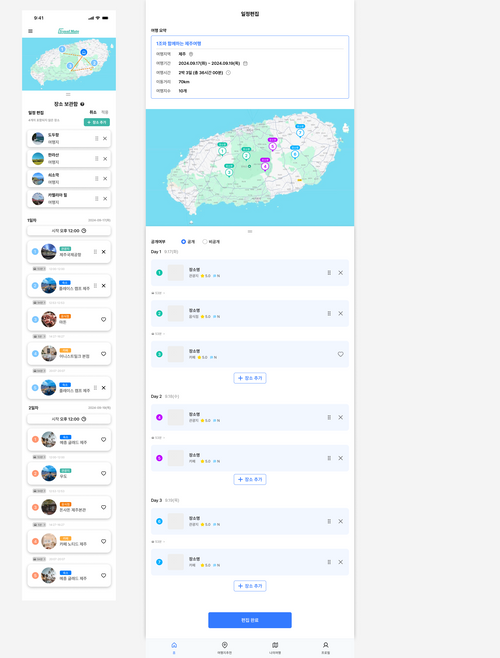The width and height of the screenshot is (500, 658).
Task: Select blue map pin 7 on the large map
Action: (300, 132)
